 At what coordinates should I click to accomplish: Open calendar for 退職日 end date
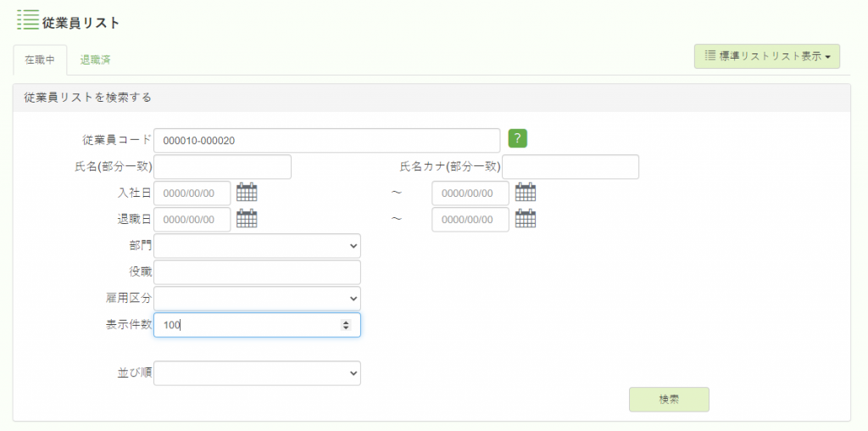click(x=526, y=218)
